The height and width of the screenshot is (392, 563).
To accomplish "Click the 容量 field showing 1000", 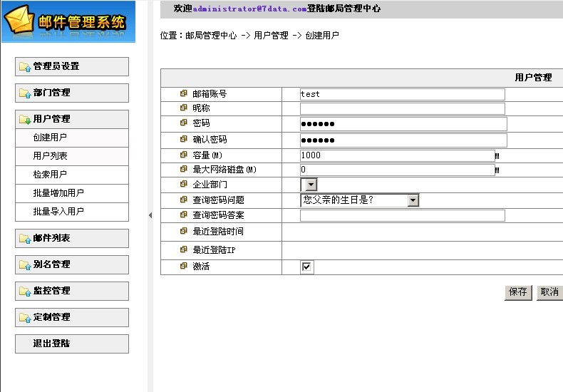I will pos(398,155).
